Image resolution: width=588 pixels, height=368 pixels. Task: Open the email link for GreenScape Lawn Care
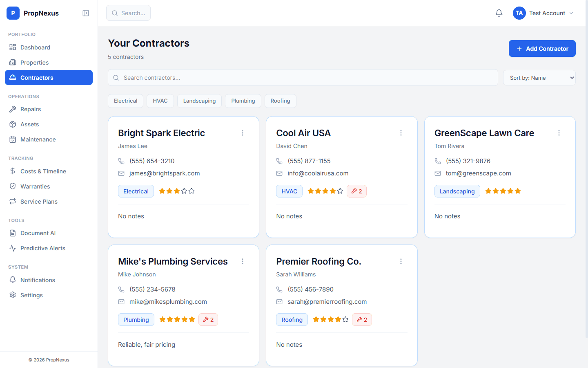coord(478,173)
